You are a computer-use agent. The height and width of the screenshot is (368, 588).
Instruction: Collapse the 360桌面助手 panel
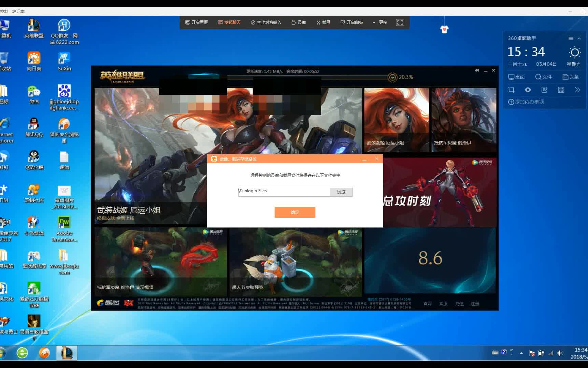[579, 39]
